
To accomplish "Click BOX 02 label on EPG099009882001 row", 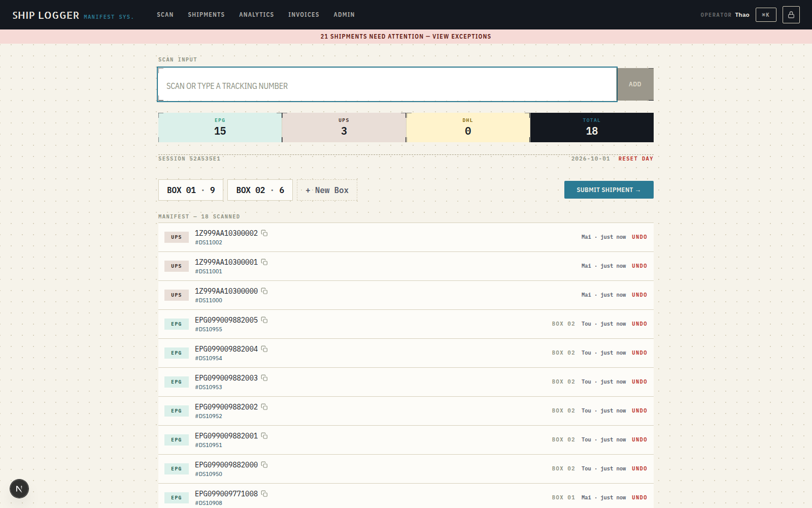I will [x=563, y=439].
